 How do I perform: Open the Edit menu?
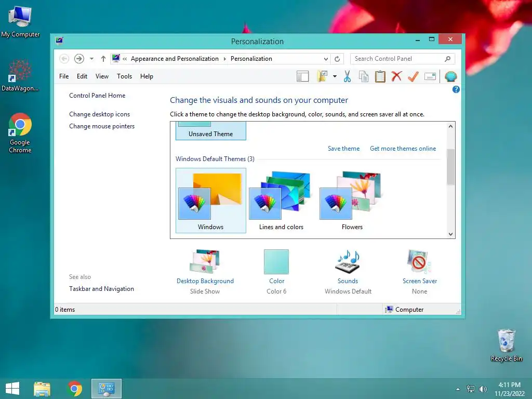click(x=82, y=76)
